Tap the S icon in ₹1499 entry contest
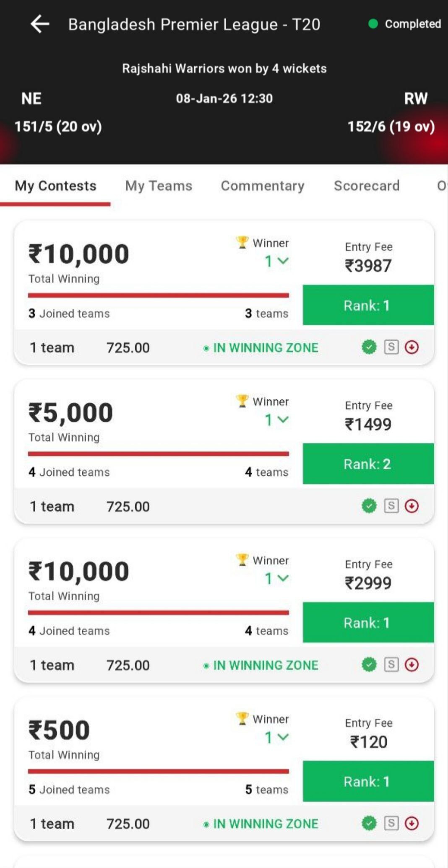 pos(391,506)
